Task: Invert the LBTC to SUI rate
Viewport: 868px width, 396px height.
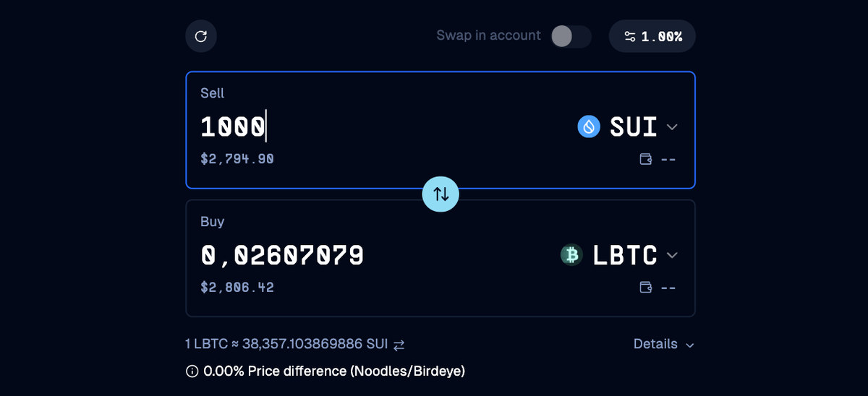Action: pyautogui.click(x=399, y=345)
